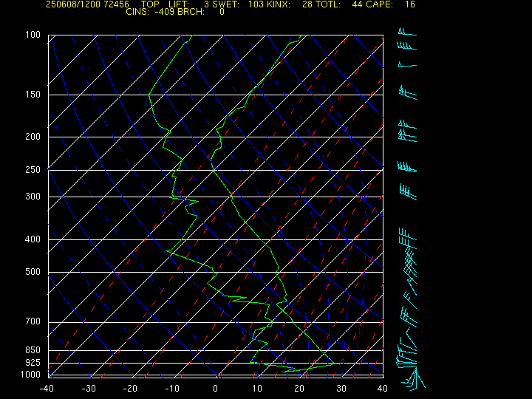Click the 40 temperature axis label
Image resolution: width=532 pixels, height=399 pixels.
[x=383, y=389]
